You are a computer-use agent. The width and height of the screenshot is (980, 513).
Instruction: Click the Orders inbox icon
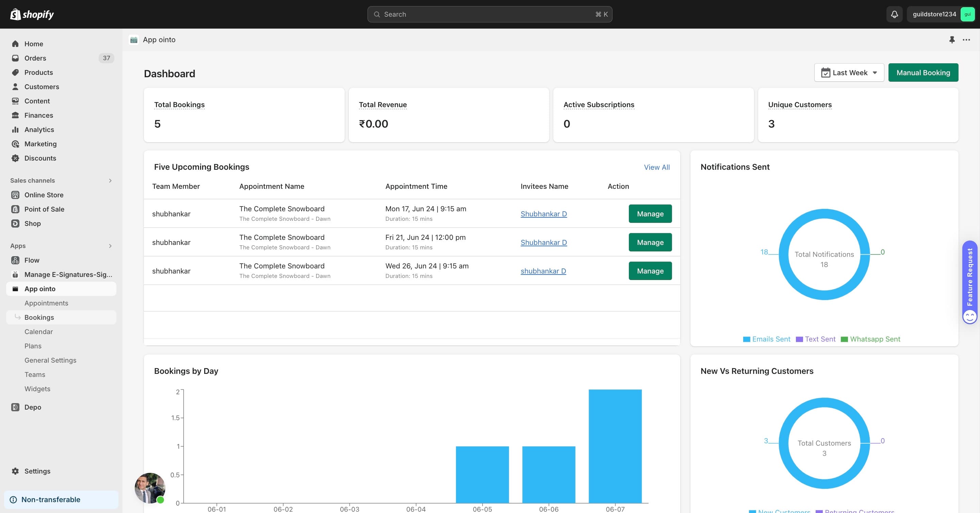pyautogui.click(x=15, y=58)
